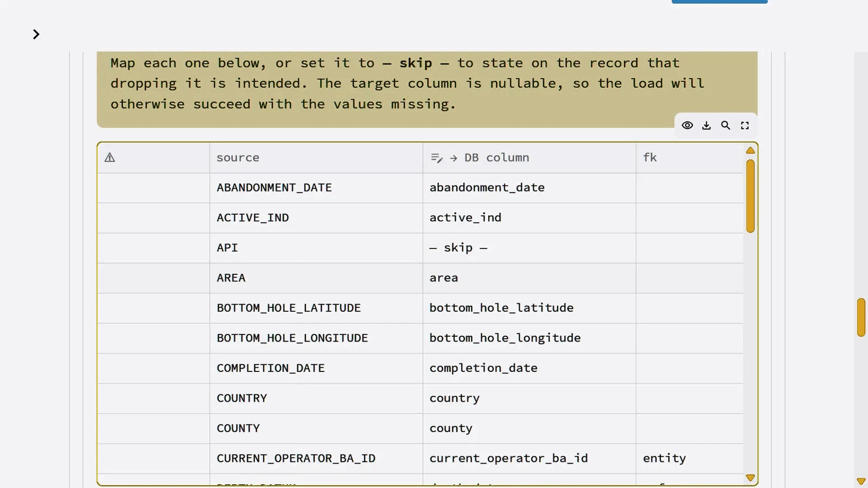Viewport: 868px width, 488px height.
Task: Edit the abandonment_date DB column cell
Action: tap(529, 188)
